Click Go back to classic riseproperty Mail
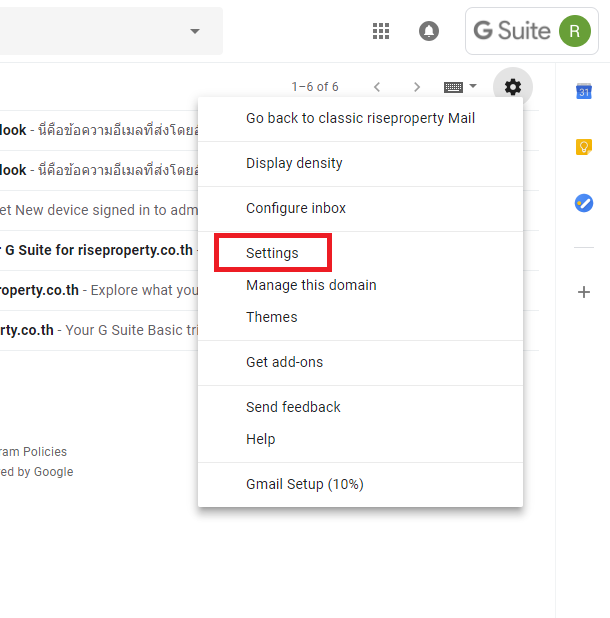Image resolution: width=610 pixels, height=618 pixels. 360,118
